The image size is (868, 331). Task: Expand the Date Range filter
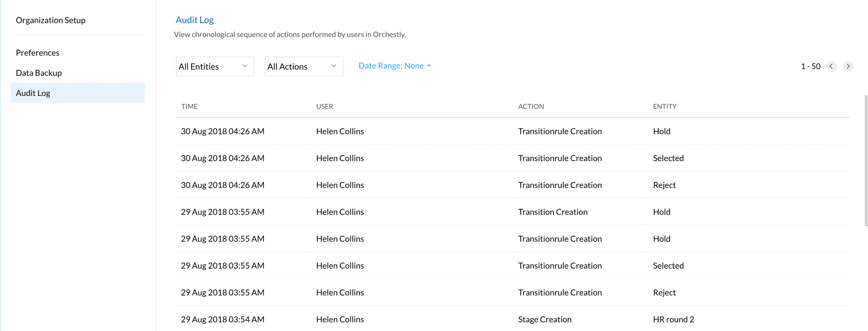tap(394, 66)
